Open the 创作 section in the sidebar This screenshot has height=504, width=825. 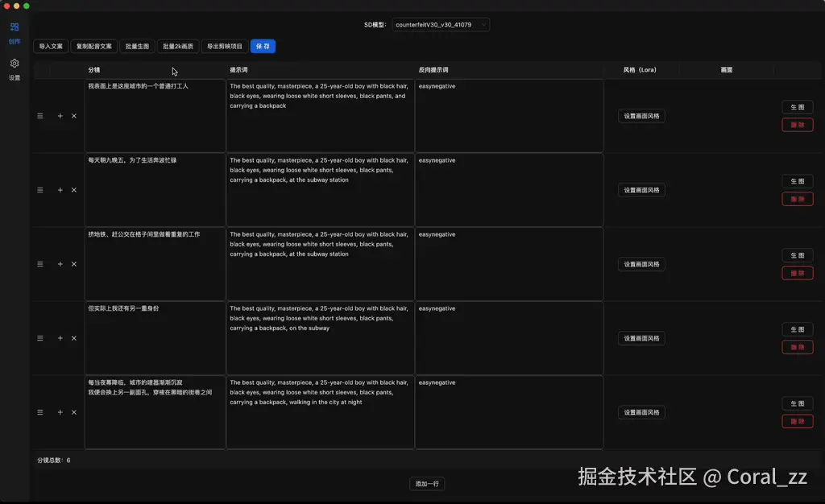pos(15,32)
